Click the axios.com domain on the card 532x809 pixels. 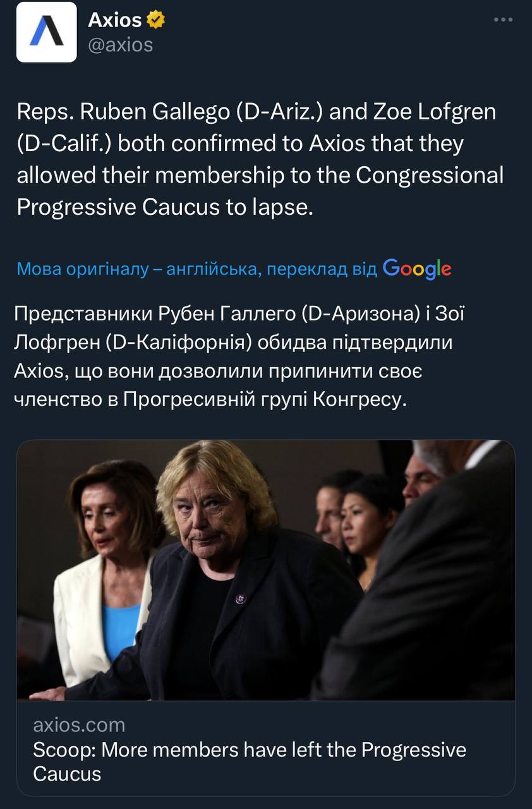(x=79, y=724)
